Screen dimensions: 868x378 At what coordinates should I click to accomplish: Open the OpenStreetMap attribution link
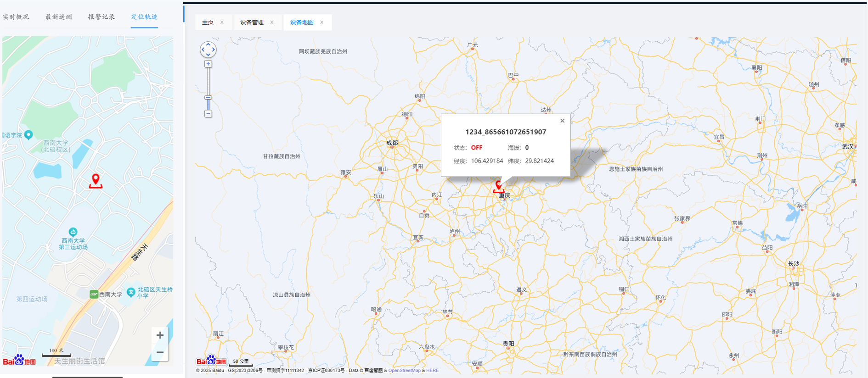[404, 371]
